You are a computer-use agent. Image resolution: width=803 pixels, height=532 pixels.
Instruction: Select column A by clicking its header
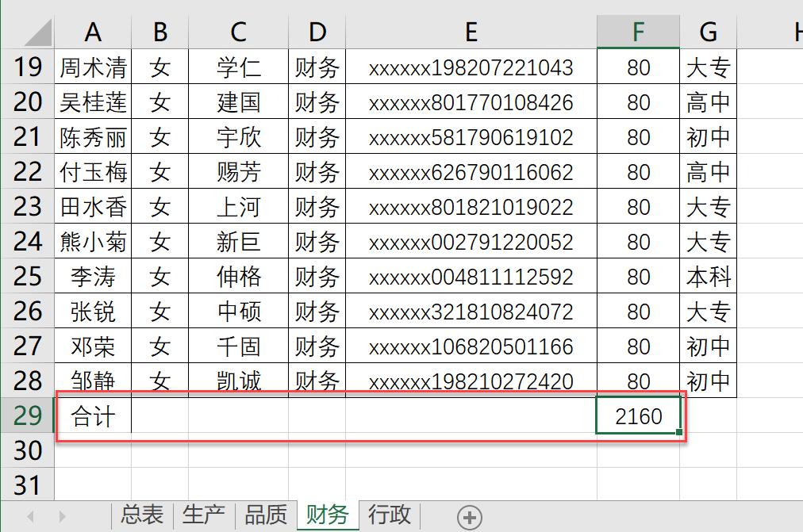coord(93,33)
